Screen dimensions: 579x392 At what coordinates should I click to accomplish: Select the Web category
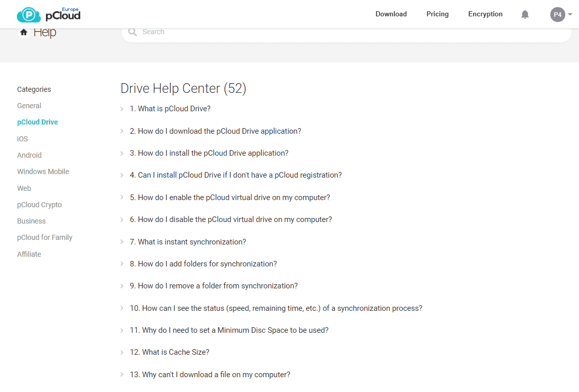pos(24,188)
